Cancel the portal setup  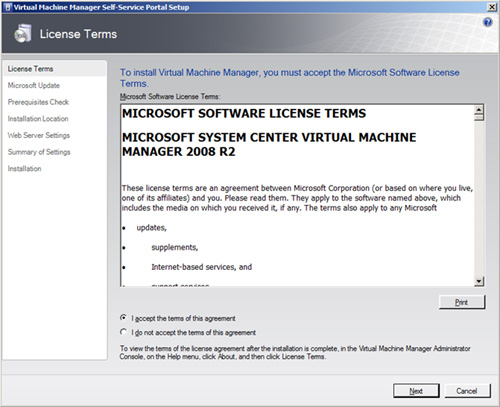pyautogui.click(x=467, y=391)
